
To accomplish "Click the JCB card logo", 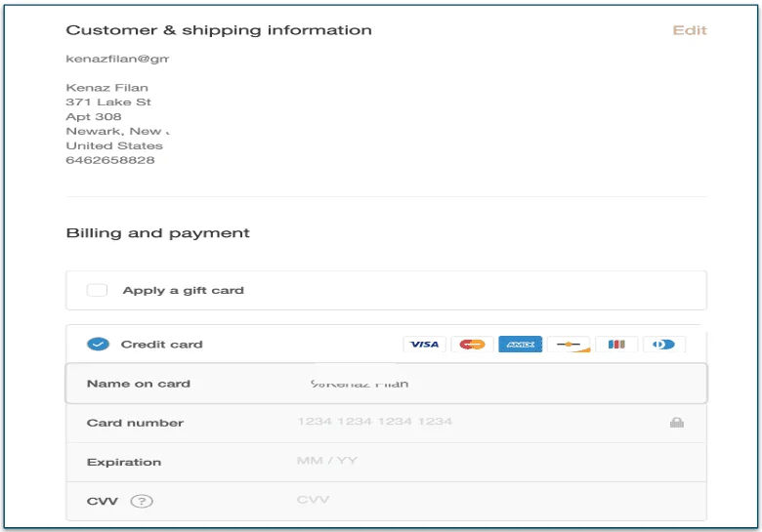I will pyautogui.click(x=615, y=345).
